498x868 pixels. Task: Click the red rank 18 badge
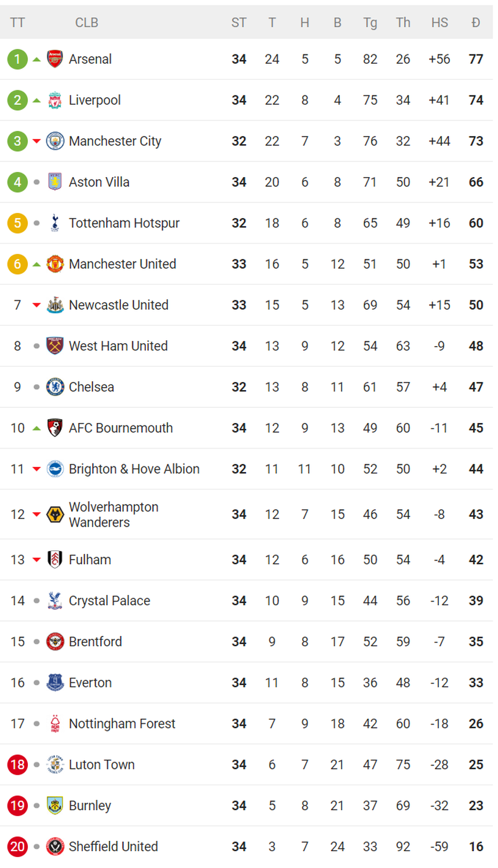17,764
